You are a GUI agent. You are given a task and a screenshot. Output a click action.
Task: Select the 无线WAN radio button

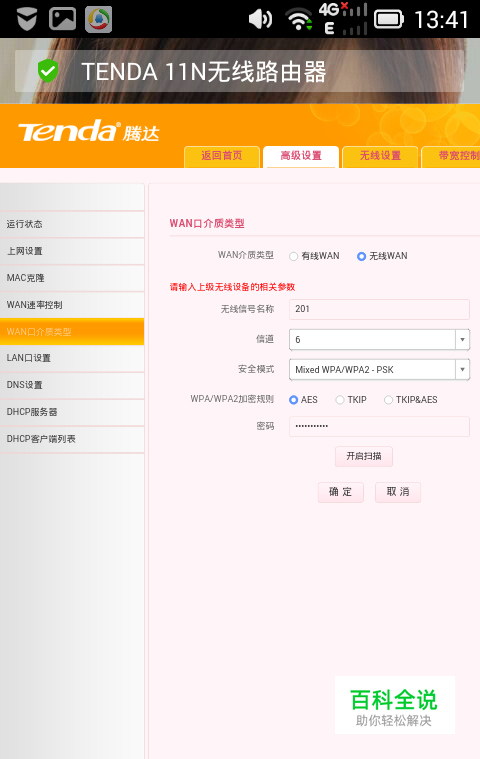pos(361,257)
